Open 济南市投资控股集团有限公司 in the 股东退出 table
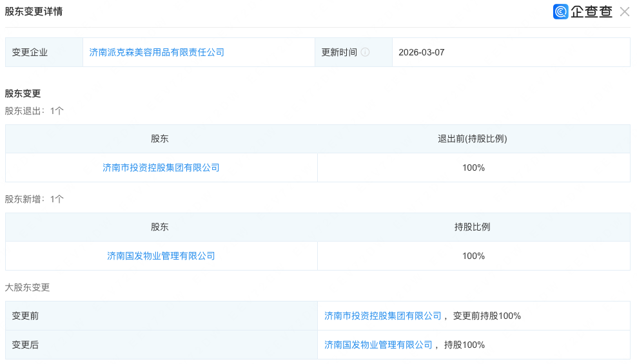This screenshot has height=364, width=637. 161,168
